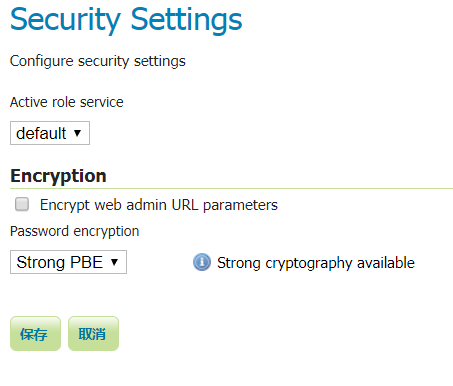Viewport: 453px width, 386px height.
Task: Click the 'Configure security settings' description
Action: (98, 61)
